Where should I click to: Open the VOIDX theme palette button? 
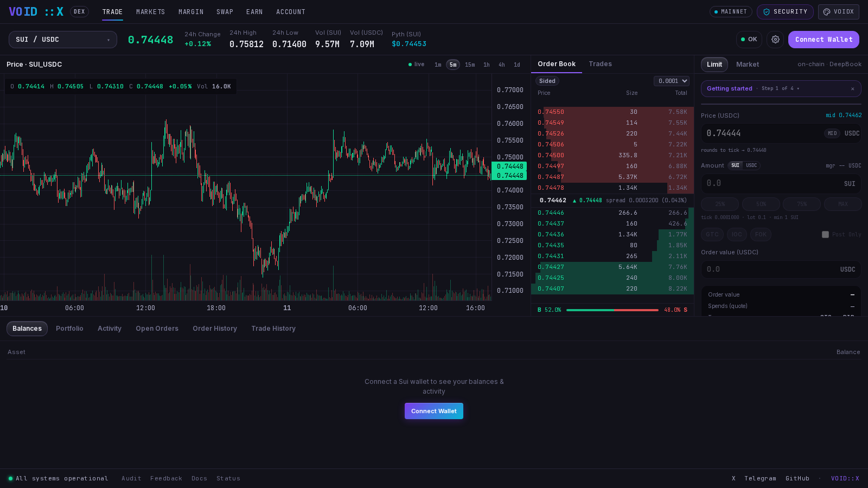[838, 11]
